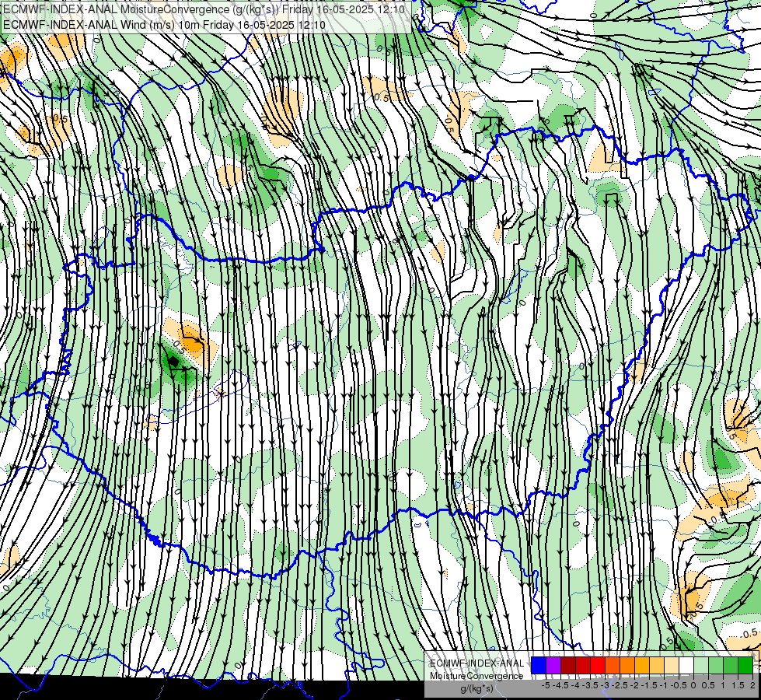Click the 'MoistureConvergence' label in the legend box
The width and height of the screenshot is (761, 700).
coord(476,676)
